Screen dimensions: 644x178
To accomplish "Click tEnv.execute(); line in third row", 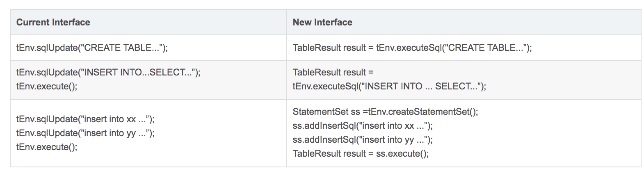I will [x=47, y=147].
